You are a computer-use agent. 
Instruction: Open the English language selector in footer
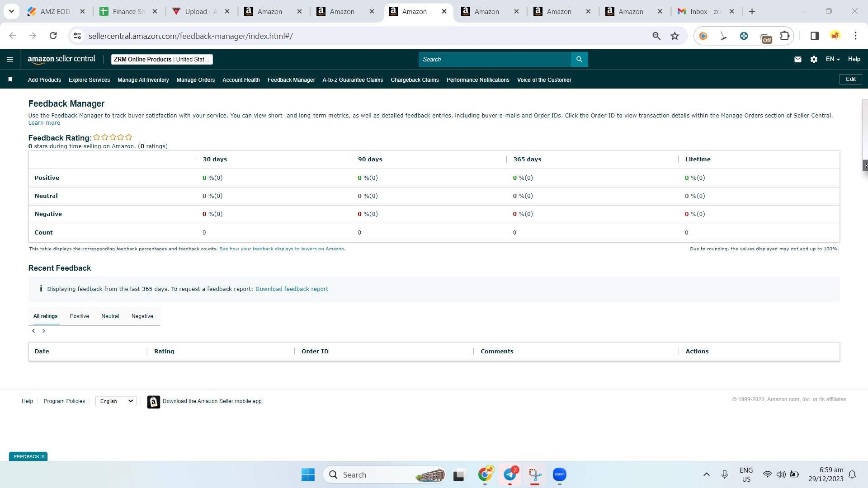[x=116, y=401]
